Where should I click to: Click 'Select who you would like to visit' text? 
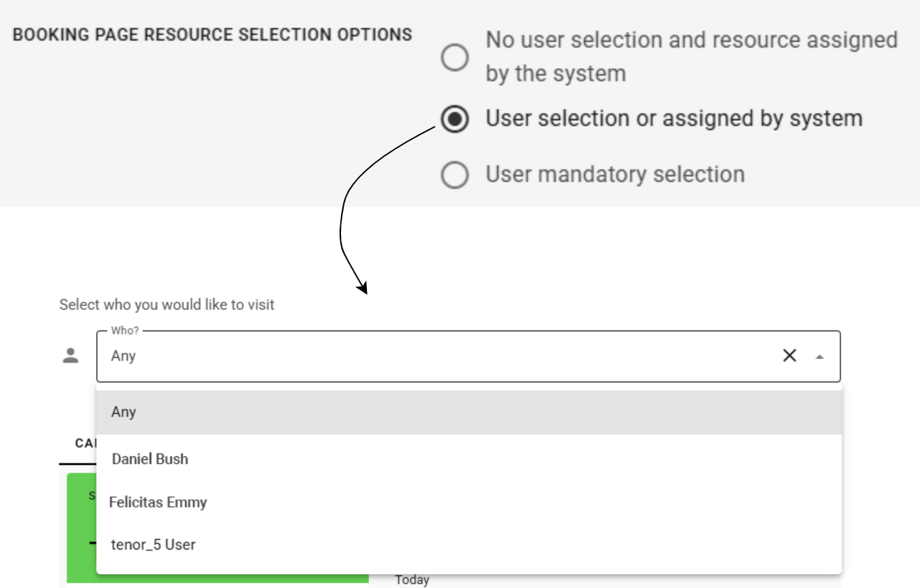pyautogui.click(x=167, y=304)
